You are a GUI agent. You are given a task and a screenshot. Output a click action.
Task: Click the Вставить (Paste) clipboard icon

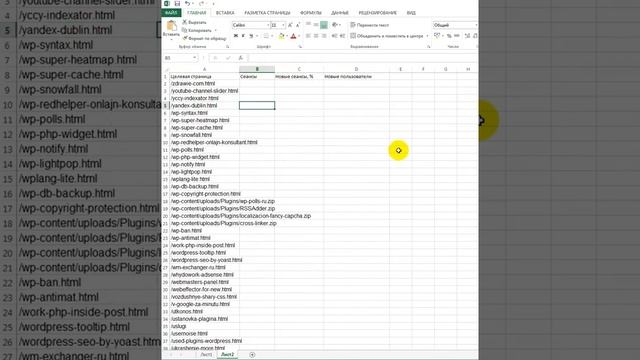tap(171, 27)
